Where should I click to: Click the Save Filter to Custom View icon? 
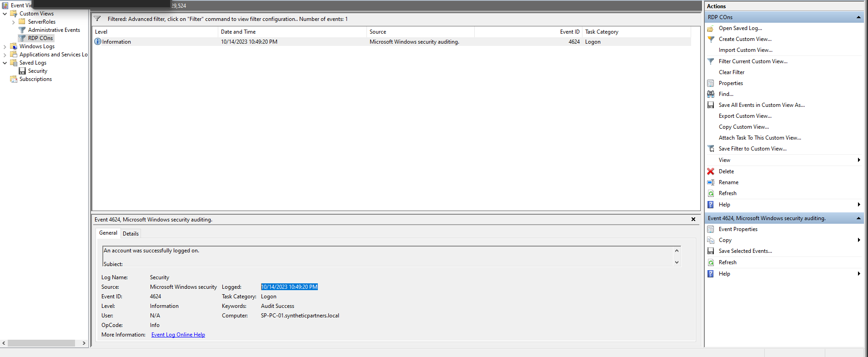[711, 149]
